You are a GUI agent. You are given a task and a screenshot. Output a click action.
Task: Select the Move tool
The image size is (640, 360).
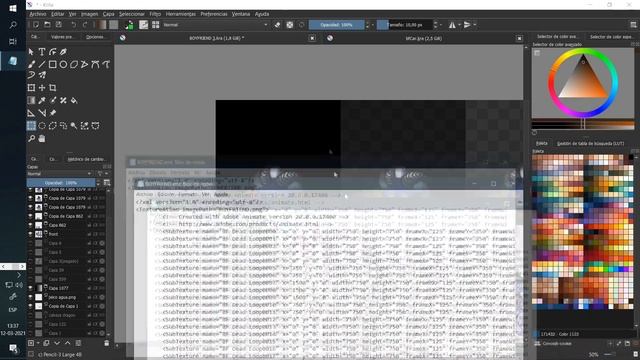(x=42, y=88)
